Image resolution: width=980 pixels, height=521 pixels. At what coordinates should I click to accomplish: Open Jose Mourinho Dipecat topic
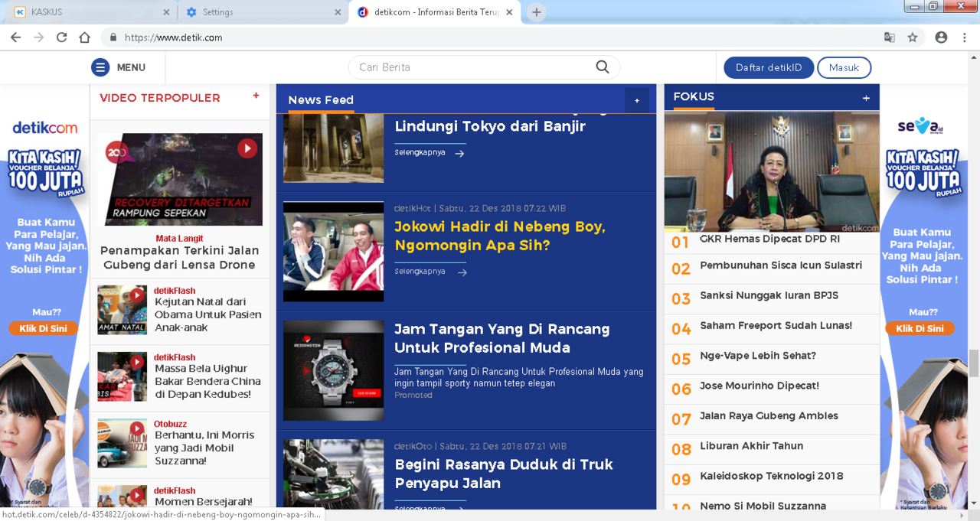(759, 386)
